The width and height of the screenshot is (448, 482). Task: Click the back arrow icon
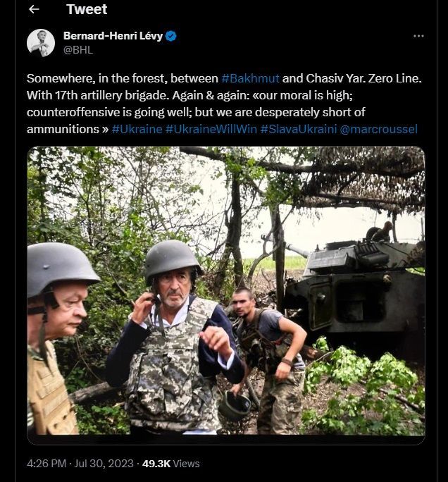[34, 9]
